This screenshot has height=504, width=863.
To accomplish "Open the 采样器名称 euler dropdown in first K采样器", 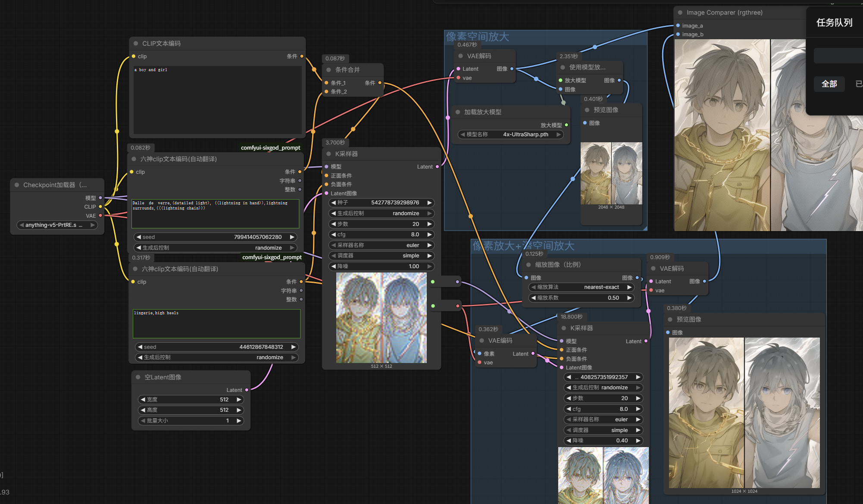I will pyautogui.click(x=381, y=245).
